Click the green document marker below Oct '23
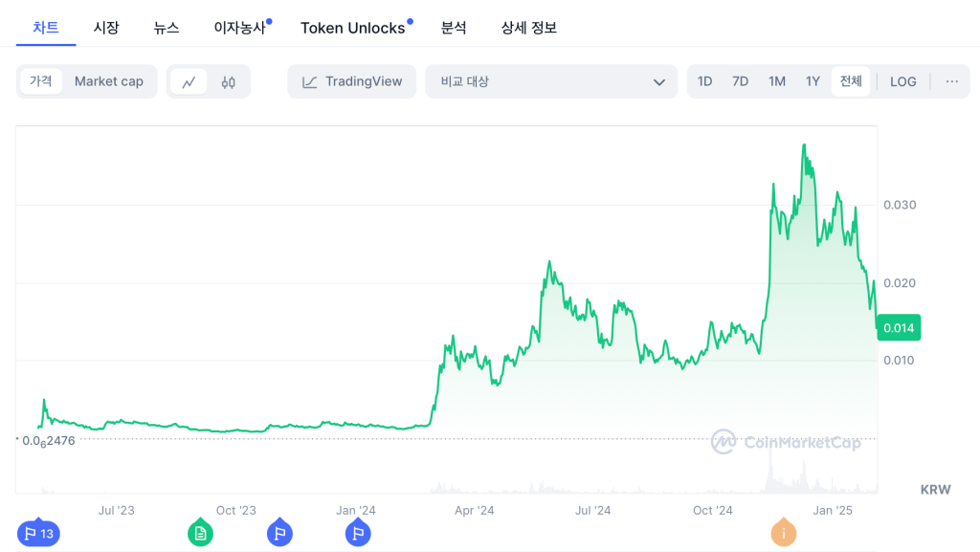 coord(200,533)
